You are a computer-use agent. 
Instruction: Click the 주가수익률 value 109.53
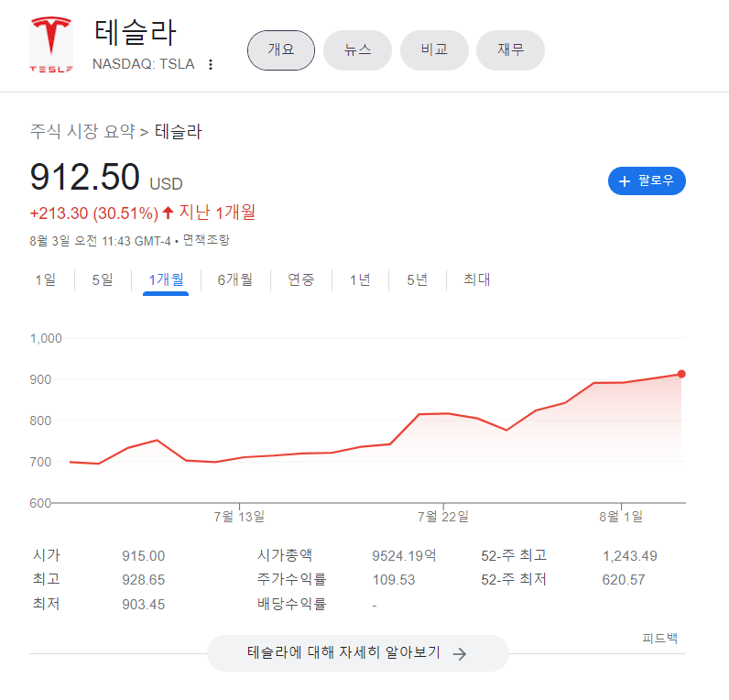click(394, 580)
